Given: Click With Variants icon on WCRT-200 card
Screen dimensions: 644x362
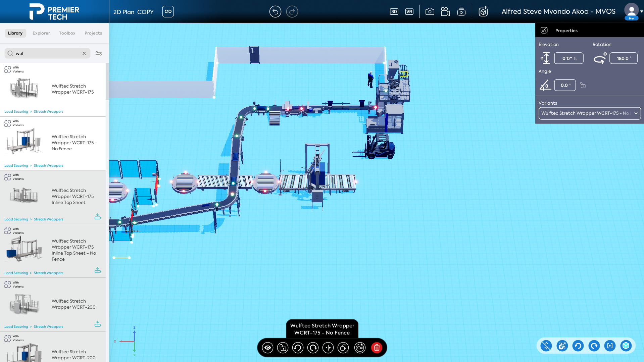Looking at the screenshot, I should [x=8, y=285].
